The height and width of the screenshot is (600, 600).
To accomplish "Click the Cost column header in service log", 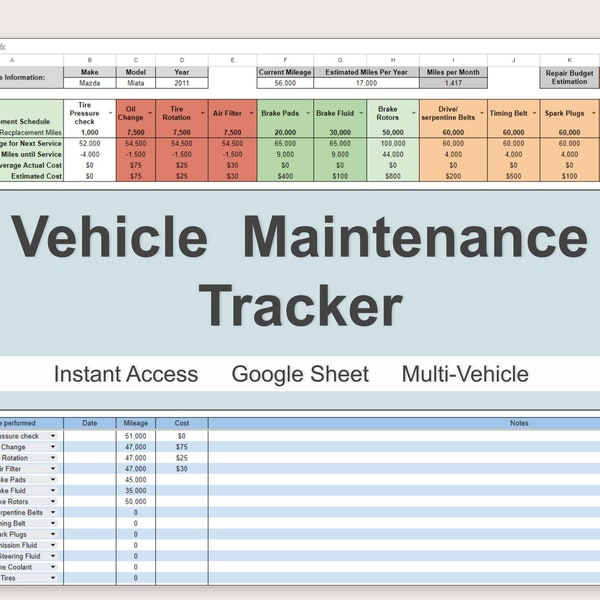I will (x=182, y=423).
